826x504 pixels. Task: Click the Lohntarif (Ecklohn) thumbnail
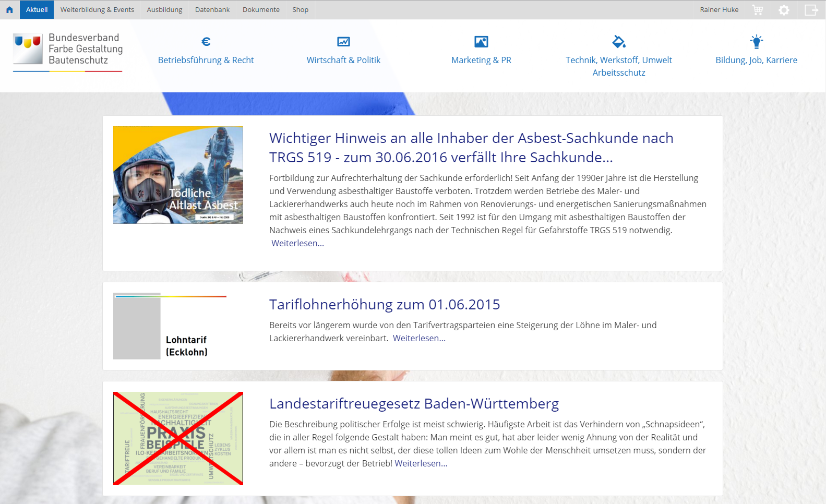click(x=170, y=326)
